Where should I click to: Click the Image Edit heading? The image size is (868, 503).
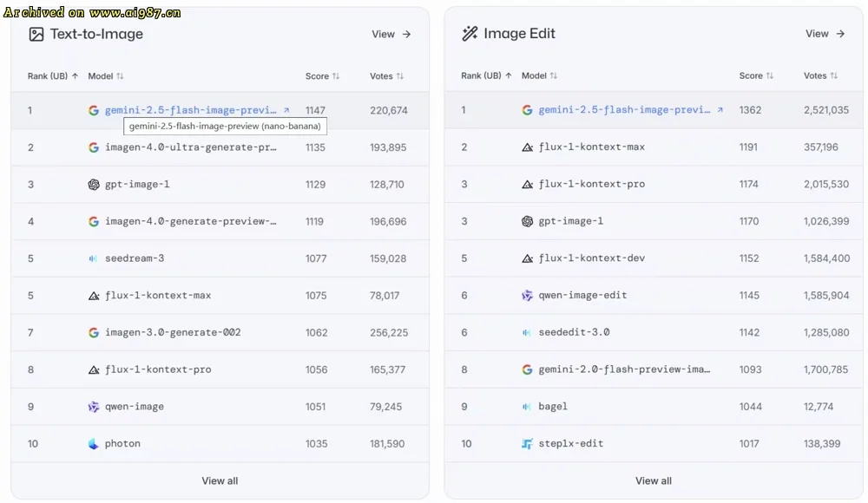(519, 34)
